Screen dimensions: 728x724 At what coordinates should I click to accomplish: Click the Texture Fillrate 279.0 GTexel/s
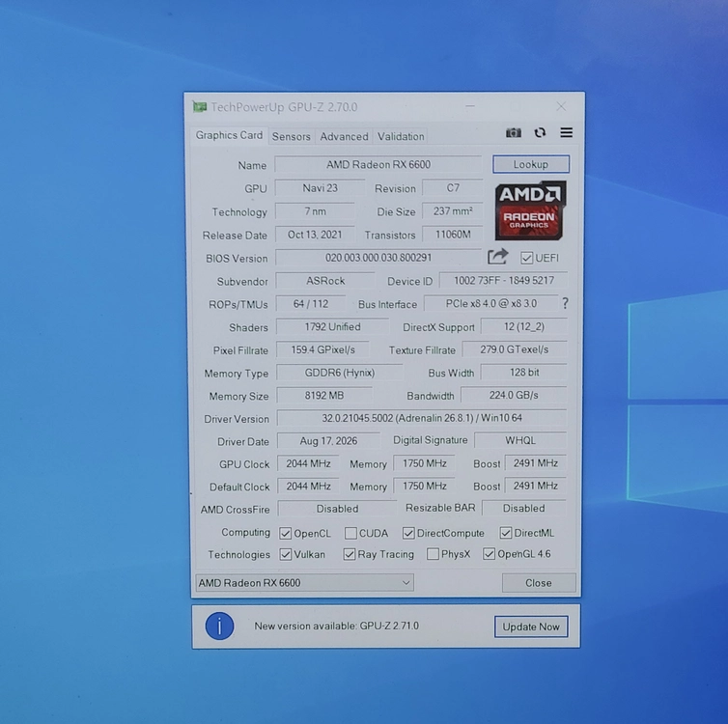coord(515,349)
